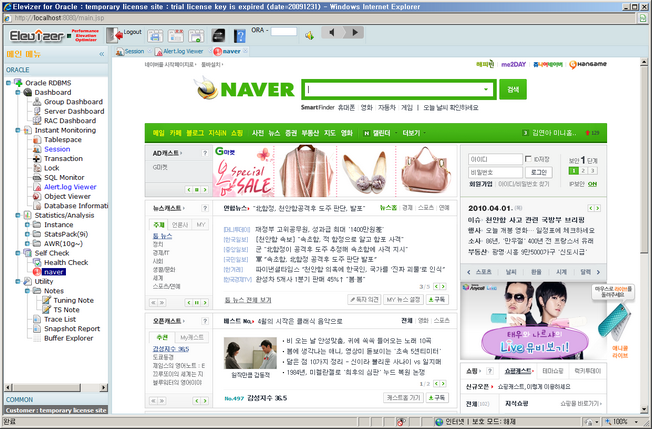
Task: Click the page vertical scrollbar down arrow
Action: (644, 409)
